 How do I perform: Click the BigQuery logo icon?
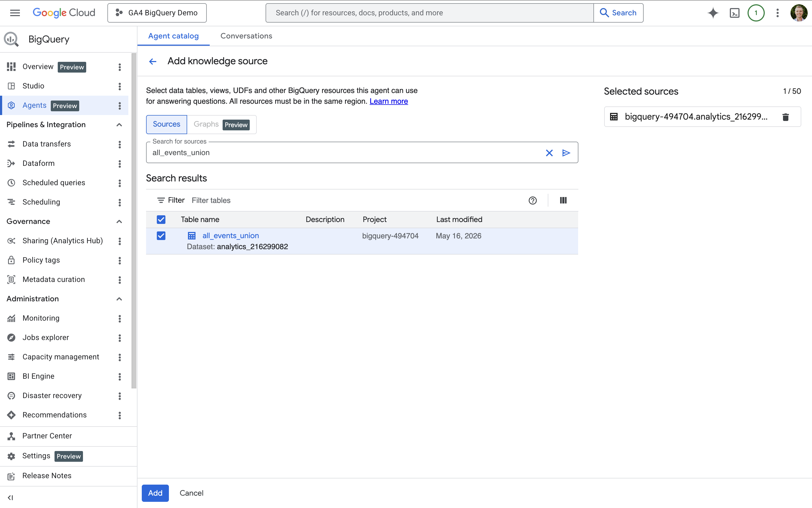(11, 39)
